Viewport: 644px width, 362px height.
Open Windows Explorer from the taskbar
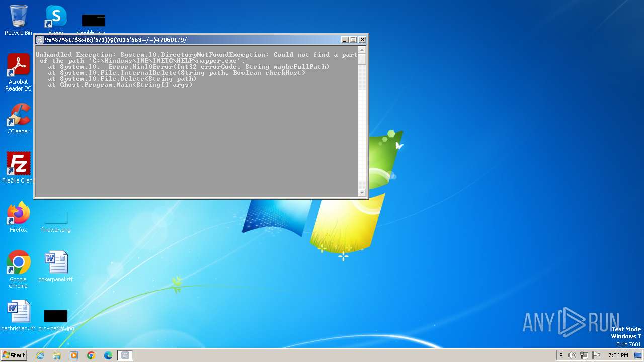tap(57, 355)
